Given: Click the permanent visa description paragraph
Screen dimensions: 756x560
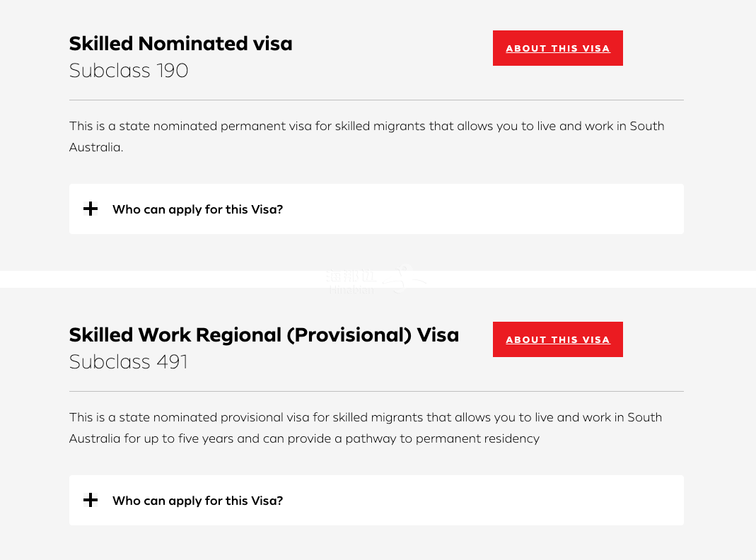Looking at the screenshot, I should tap(366, 136).
